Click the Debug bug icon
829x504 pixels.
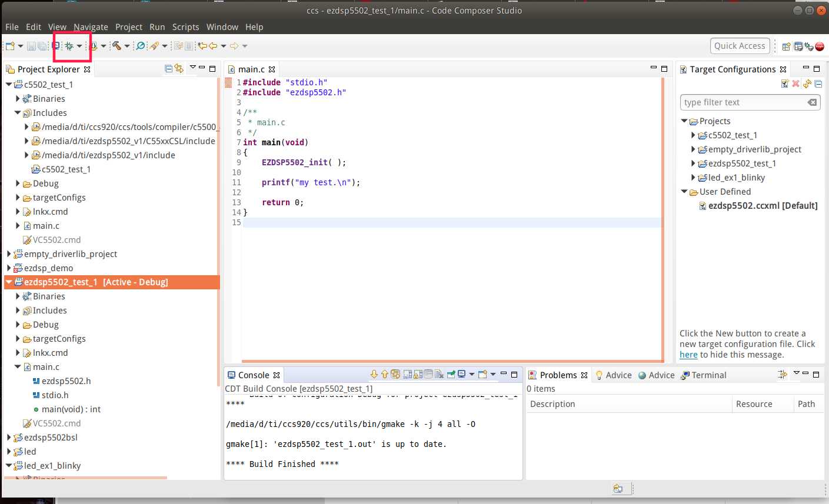click(69, 46)
